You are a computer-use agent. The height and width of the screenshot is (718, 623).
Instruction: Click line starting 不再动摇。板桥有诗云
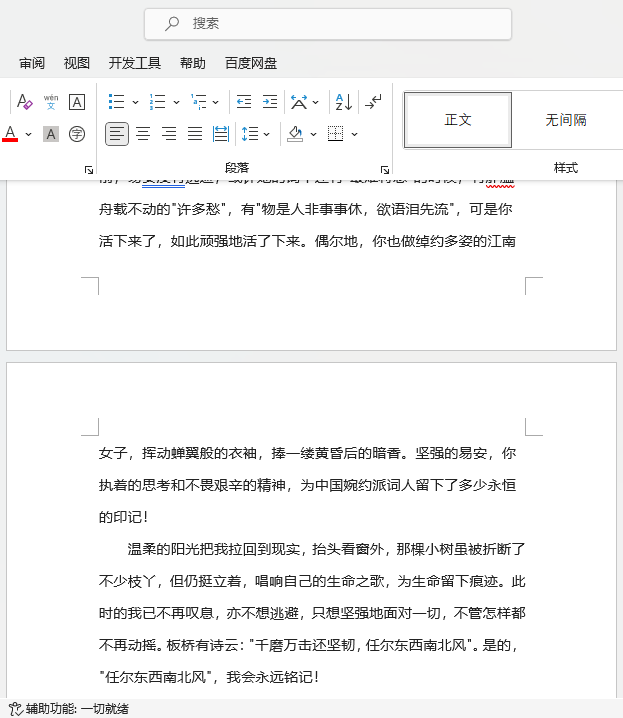pos(309,645)
